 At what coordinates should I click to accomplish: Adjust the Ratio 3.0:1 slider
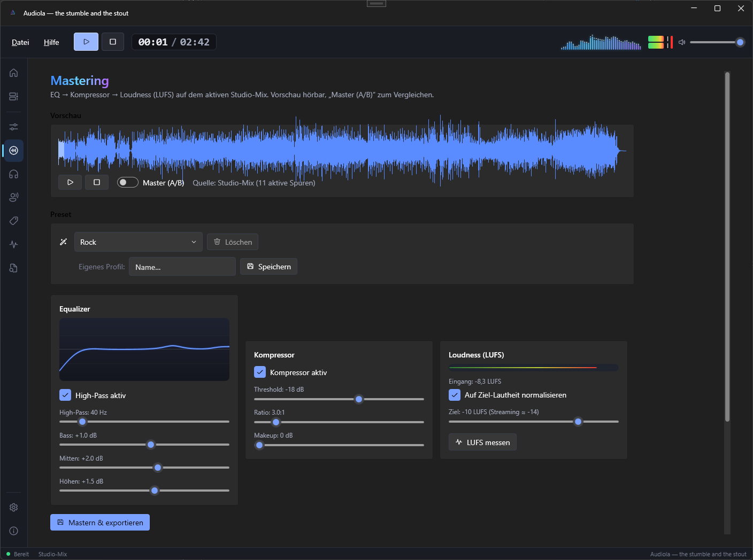click(339, 422)
